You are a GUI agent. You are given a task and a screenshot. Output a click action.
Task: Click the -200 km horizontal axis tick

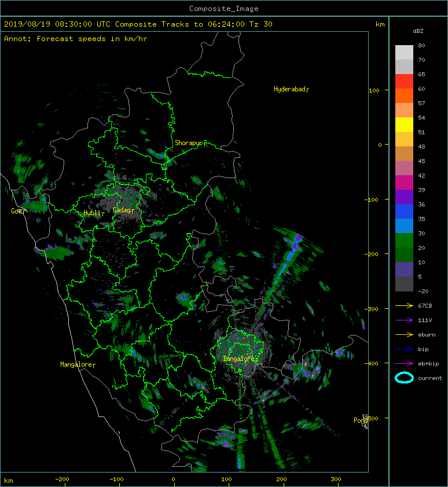tap(62, 479)
